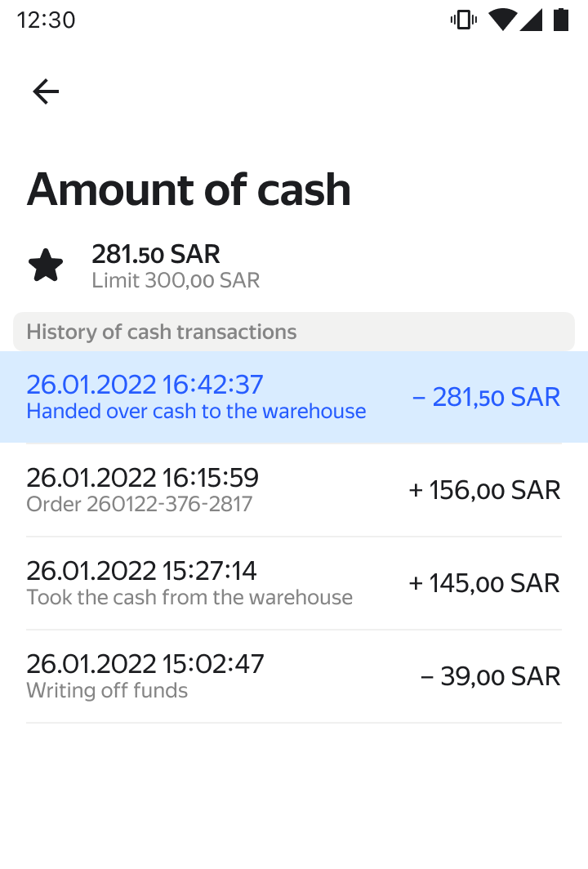The image size is (588, 869).
Task: Tap the battery status icon
Action: point(561,20)
